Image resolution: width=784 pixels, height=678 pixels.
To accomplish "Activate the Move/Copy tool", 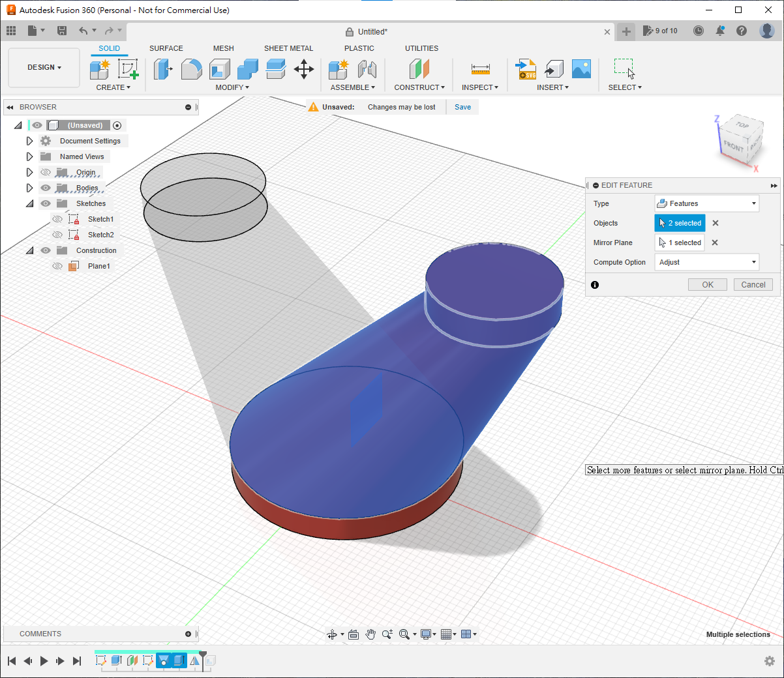I will pos(304,69).
